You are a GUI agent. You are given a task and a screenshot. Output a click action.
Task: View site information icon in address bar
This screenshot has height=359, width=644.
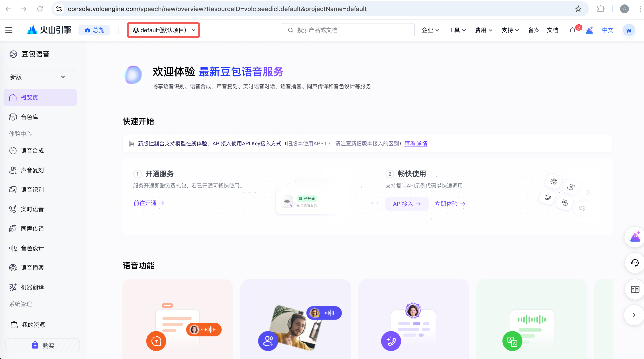click(x=59, y=9)
